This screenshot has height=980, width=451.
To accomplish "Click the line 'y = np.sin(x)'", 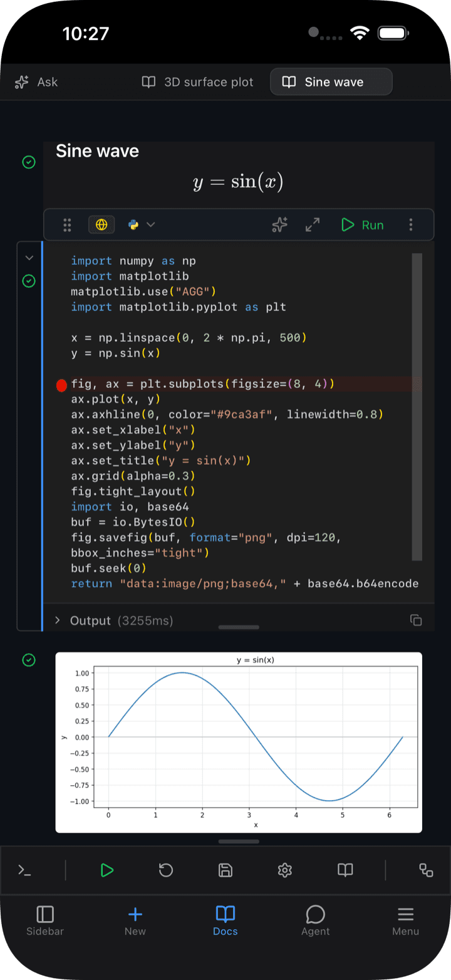I will [116, 353].
